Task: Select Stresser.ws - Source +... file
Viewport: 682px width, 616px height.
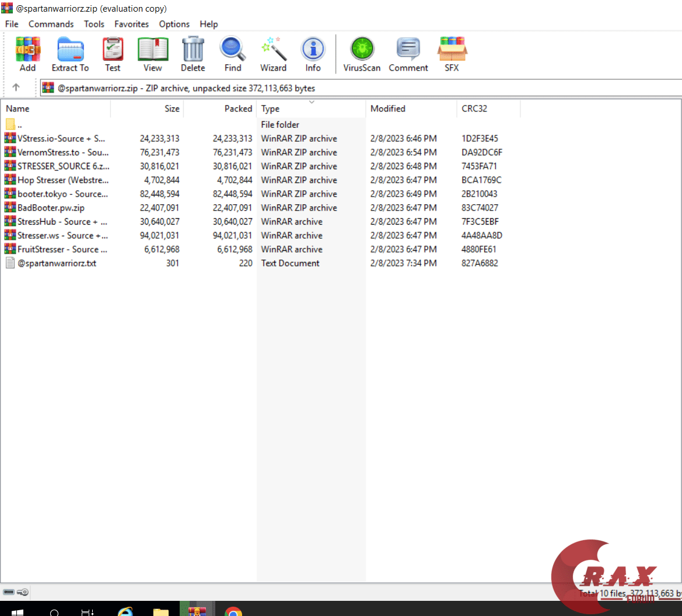Action: (62, 236)
